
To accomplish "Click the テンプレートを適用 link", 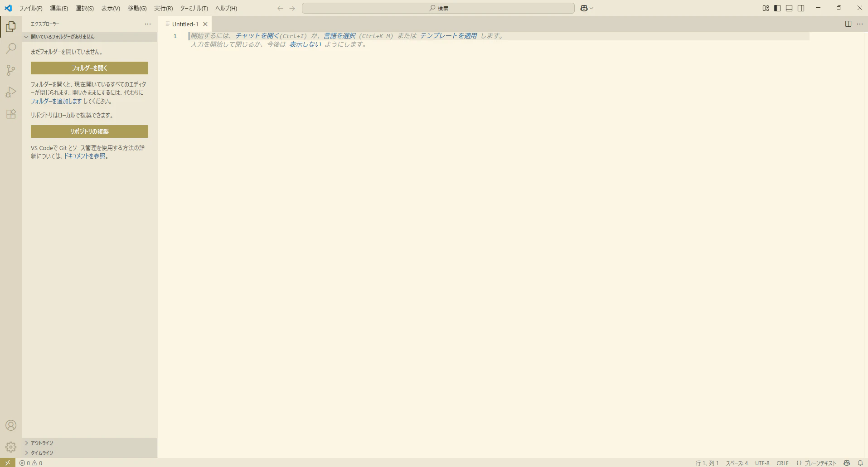I will (448, 36).
